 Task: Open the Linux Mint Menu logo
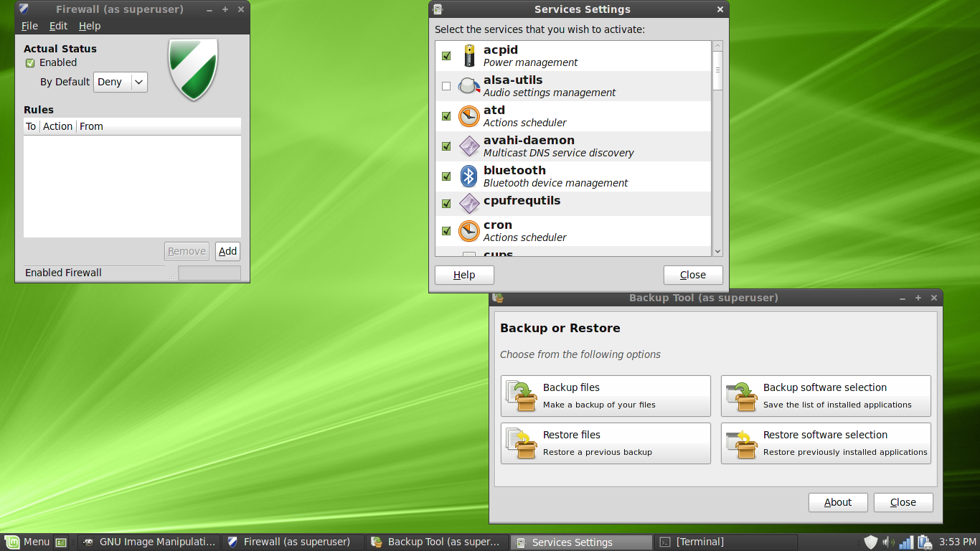(x=11, y=542)
